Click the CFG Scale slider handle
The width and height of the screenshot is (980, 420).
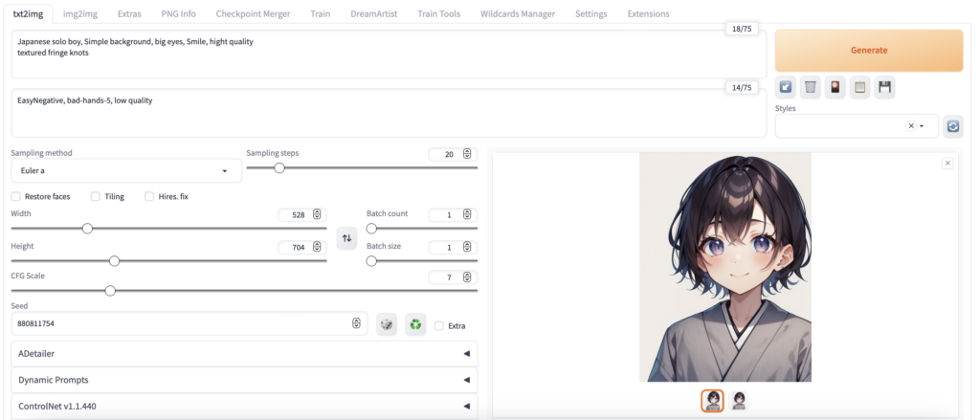[x=110, y=290]
